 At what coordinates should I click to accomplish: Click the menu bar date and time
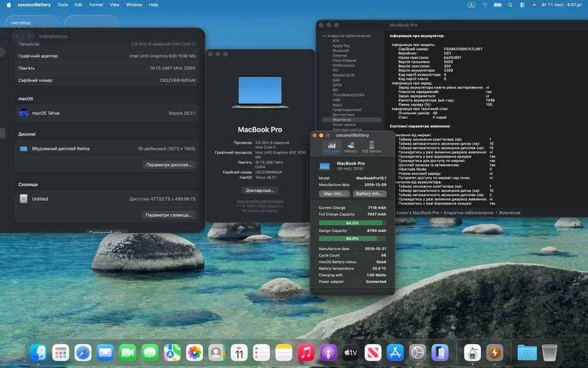point(562,5)
